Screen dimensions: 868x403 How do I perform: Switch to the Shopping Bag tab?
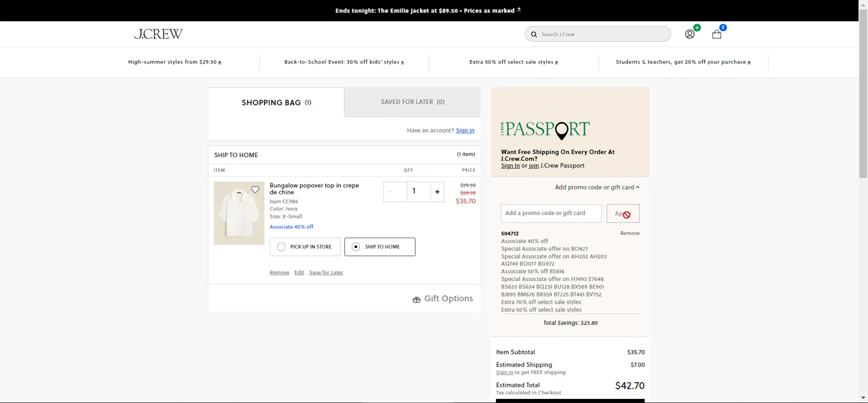tap(277, 102)
